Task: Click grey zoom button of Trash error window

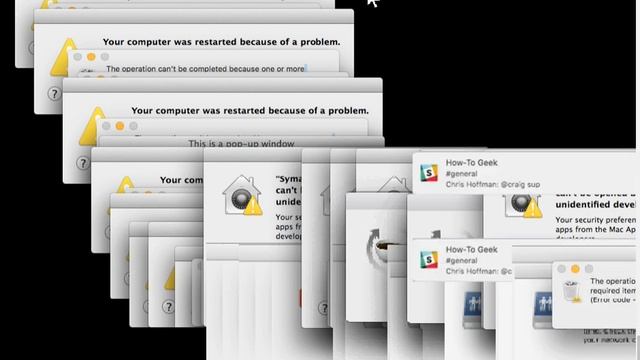Action: click(x=589, y=269)
